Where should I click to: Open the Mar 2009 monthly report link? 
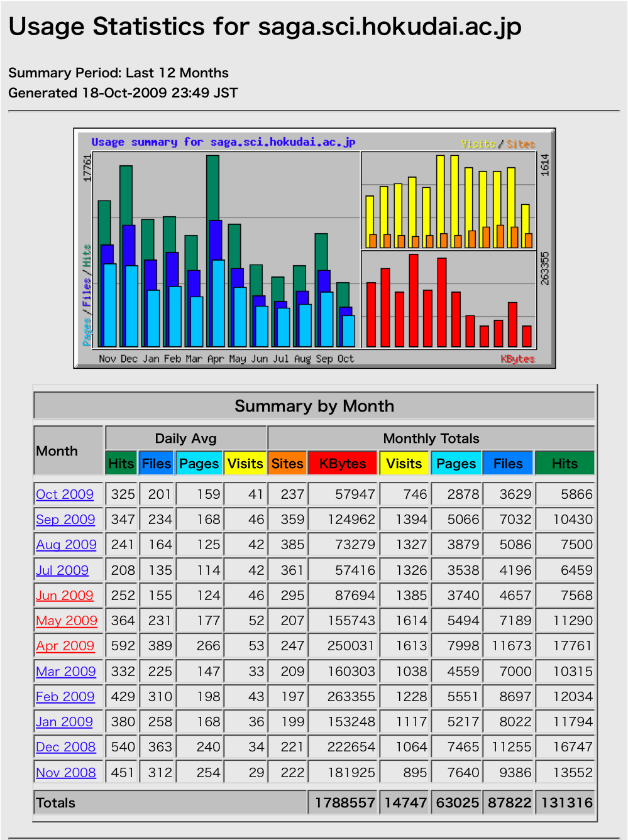coord(66,672)
